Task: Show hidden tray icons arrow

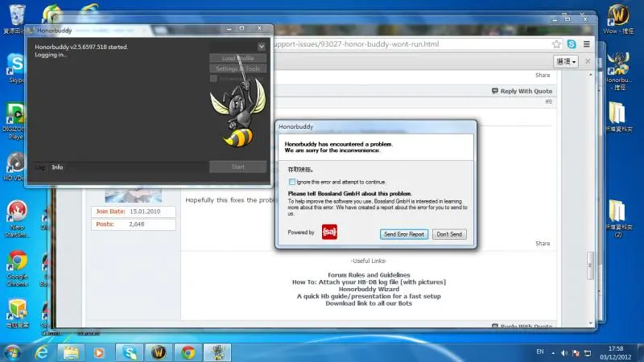Action: (553, 353)
